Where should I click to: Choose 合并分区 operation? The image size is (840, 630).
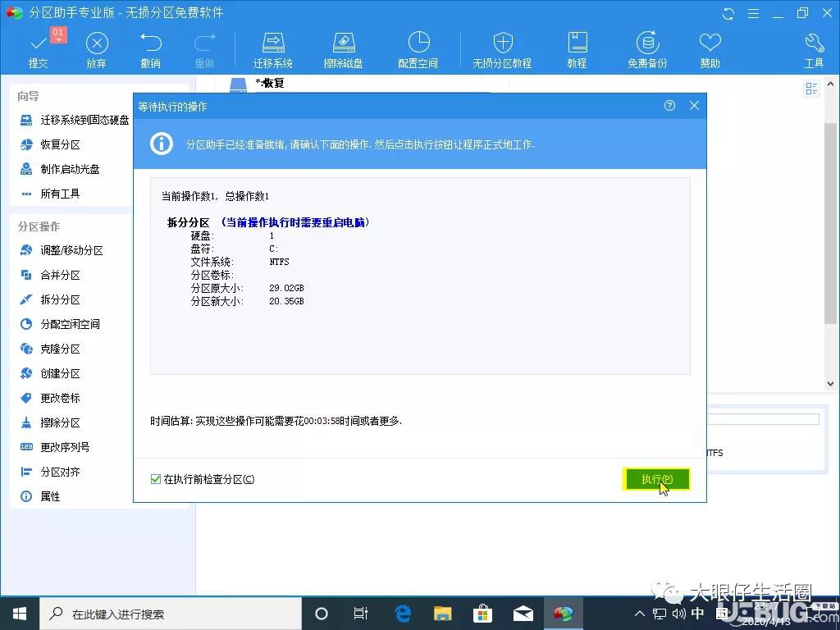50,275
